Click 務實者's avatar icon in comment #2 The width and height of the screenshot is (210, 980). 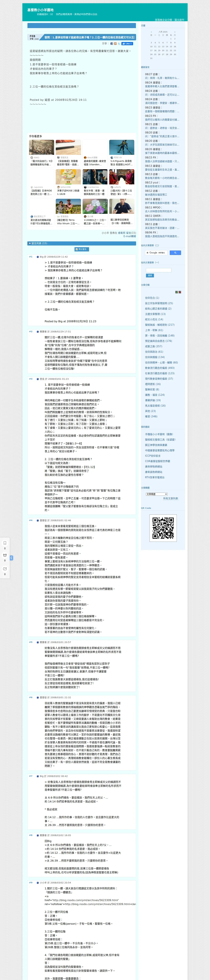[x=38, y=331]
